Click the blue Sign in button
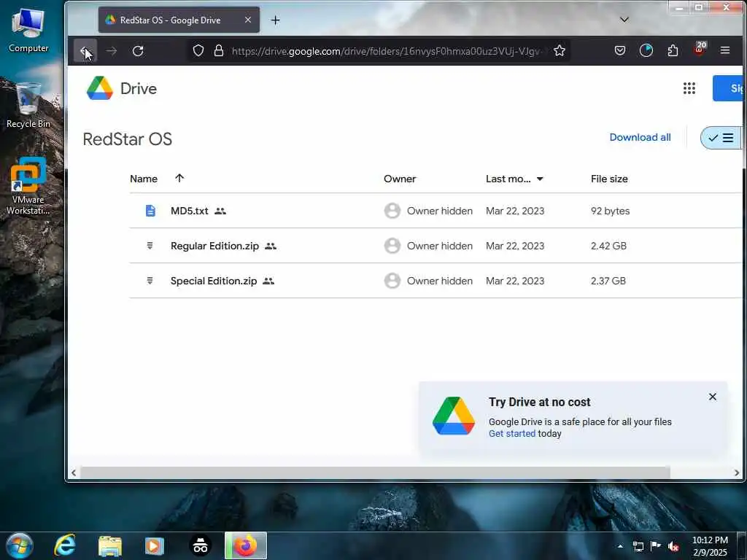 click(x=729, y=88)
